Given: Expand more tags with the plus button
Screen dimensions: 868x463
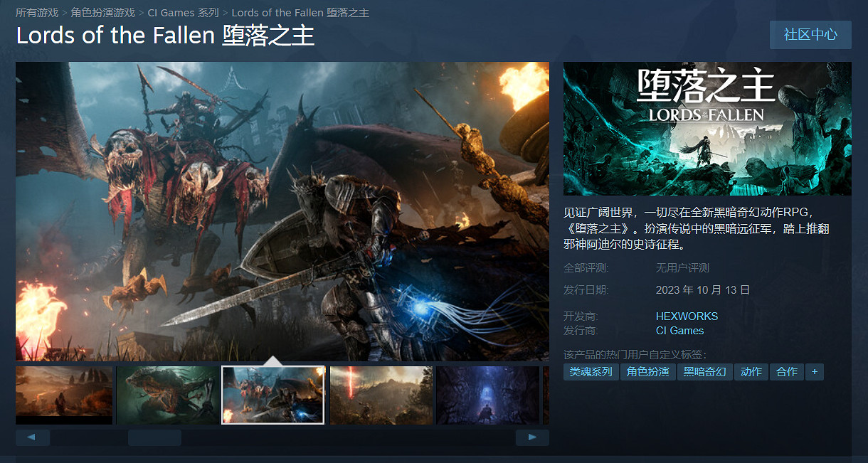Looking at the screenshot, I should click(815, 372).
